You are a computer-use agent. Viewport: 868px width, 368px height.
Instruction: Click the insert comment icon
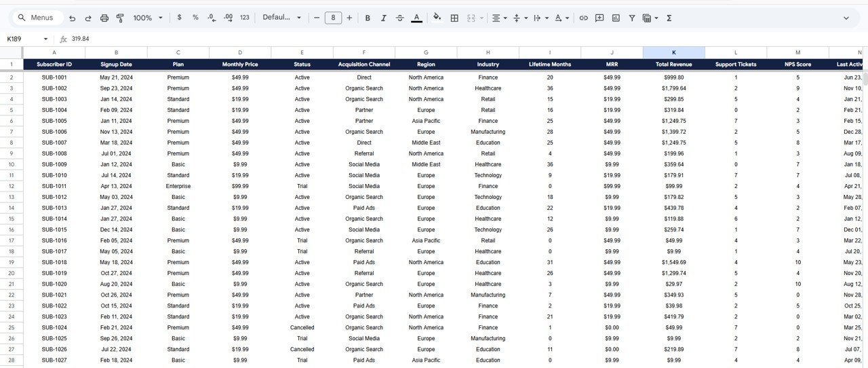pyautogui.click(x=599, y=18)
